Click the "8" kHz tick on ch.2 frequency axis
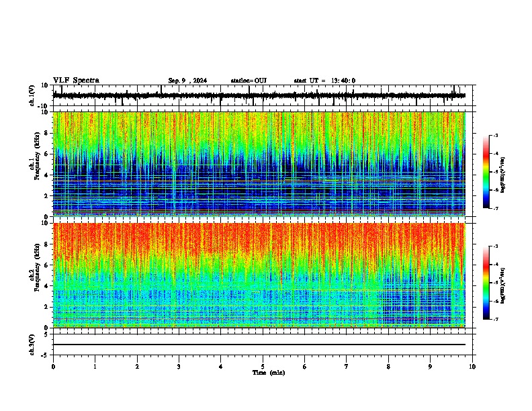The width and height of the screenshot is (532, 411). [x=46, y=244]
